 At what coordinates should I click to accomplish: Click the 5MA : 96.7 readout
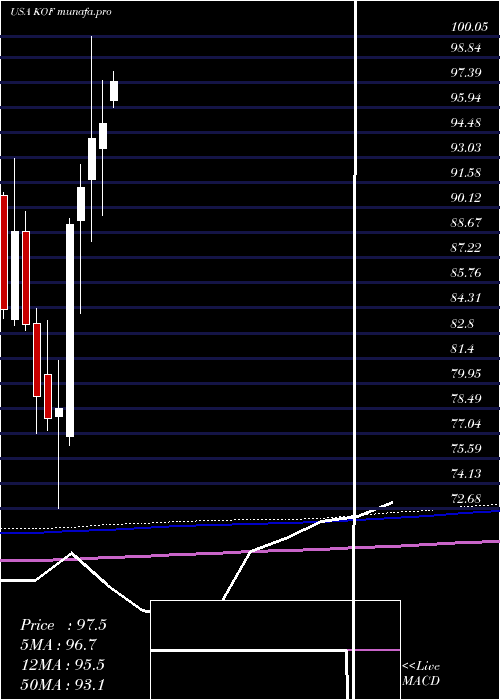[x=58, y=645]
